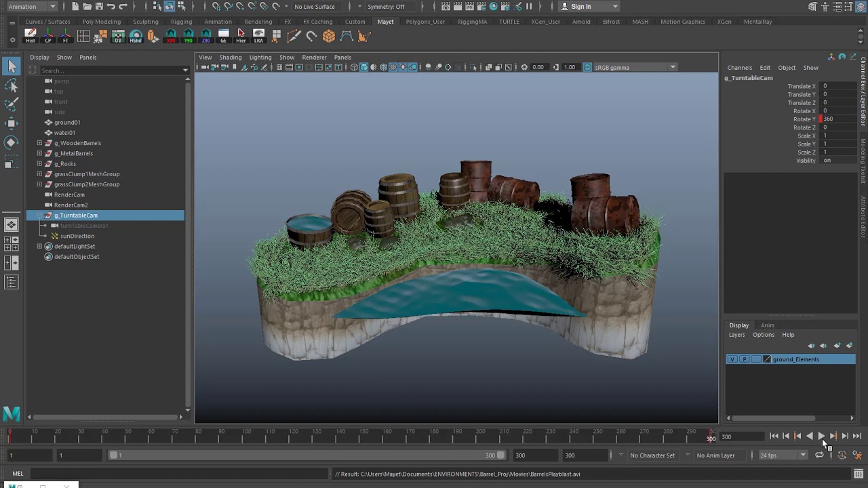This screenshot has height=488, width=868.
Task: Select the sunDirection outliner item
Action: point(77,236)
